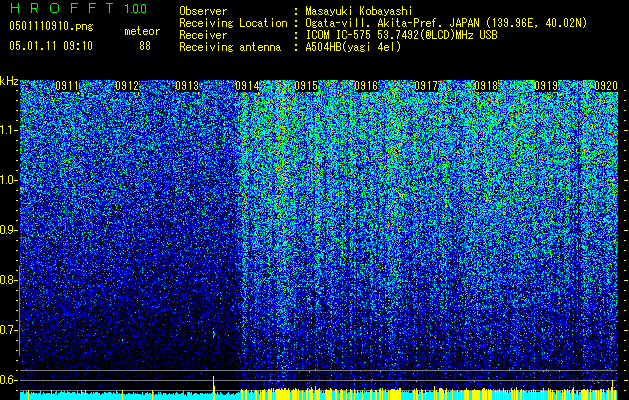Select the 0917 time marker
The width and height of the screenshot is (629, 400).
(426, 86)
